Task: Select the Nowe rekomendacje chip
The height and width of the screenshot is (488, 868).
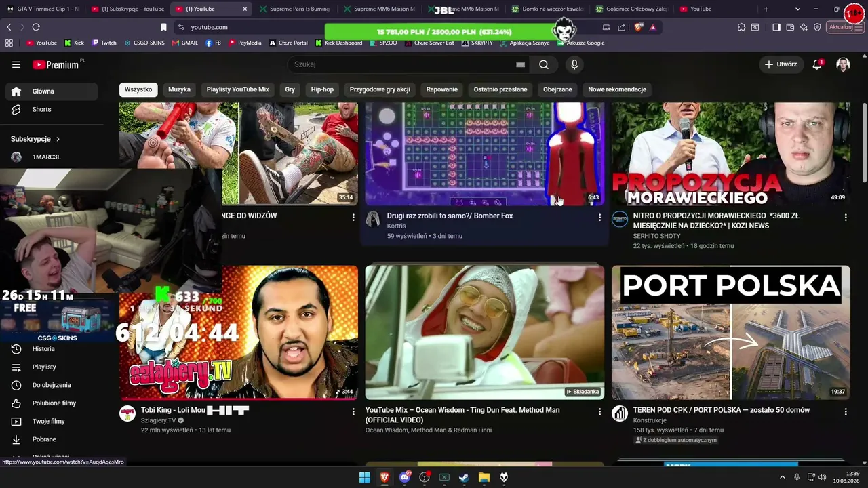Action: tap(617, 89)
